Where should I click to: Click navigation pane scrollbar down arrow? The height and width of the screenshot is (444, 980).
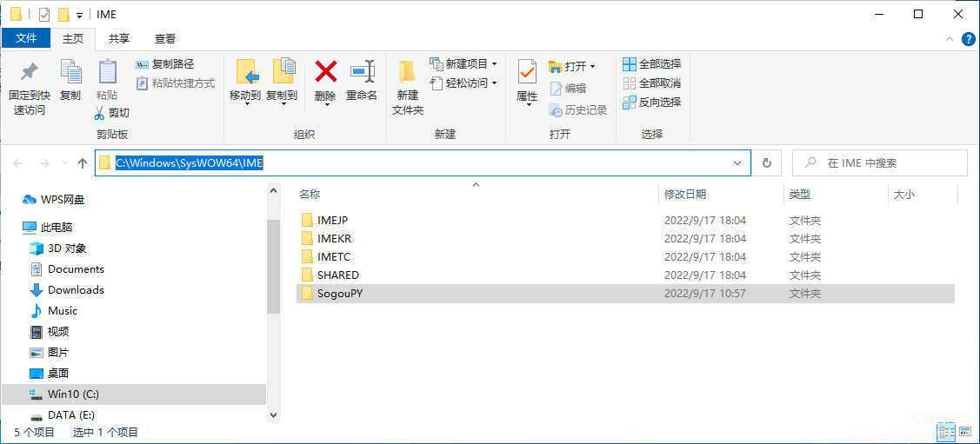tap(273, 414)
